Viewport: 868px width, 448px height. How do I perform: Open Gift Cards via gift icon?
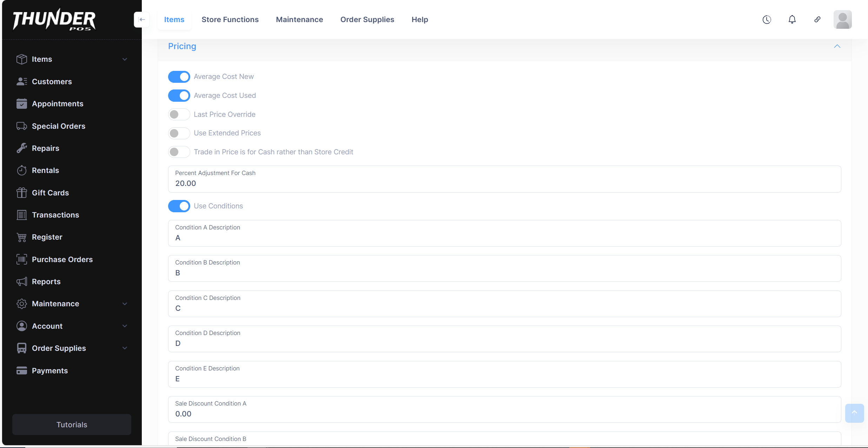click(22, 193)
